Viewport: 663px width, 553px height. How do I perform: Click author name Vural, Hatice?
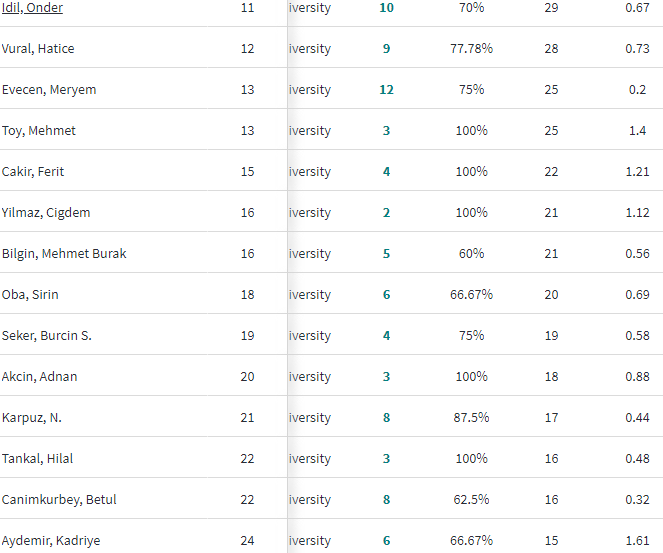coord(38,49)
